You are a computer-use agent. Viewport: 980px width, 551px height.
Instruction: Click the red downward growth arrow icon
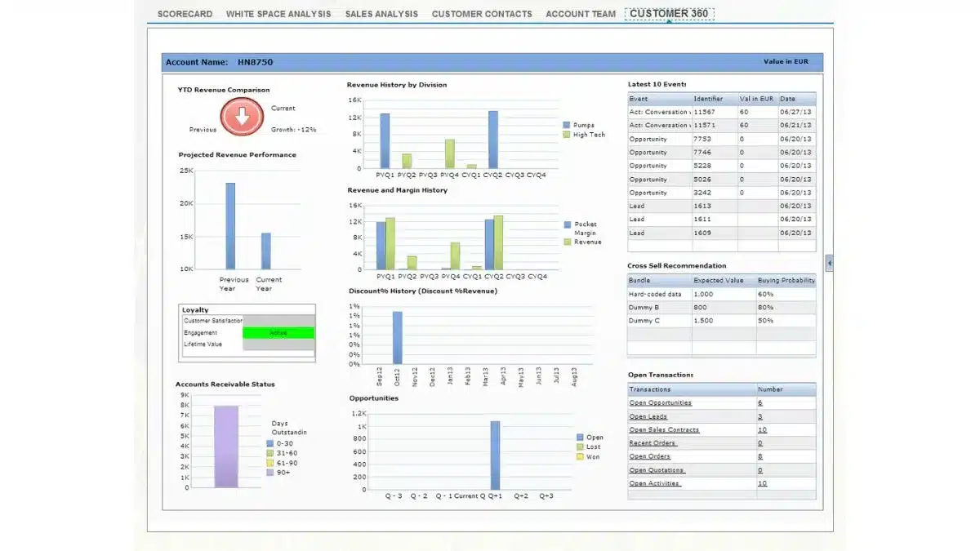[x=242, y=116]
